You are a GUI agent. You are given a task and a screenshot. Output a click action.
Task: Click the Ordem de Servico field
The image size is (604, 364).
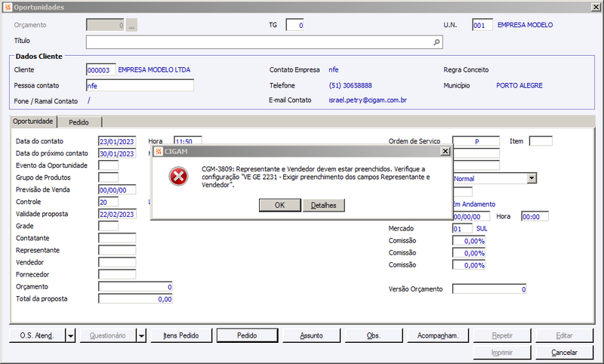tap(476, 141)
